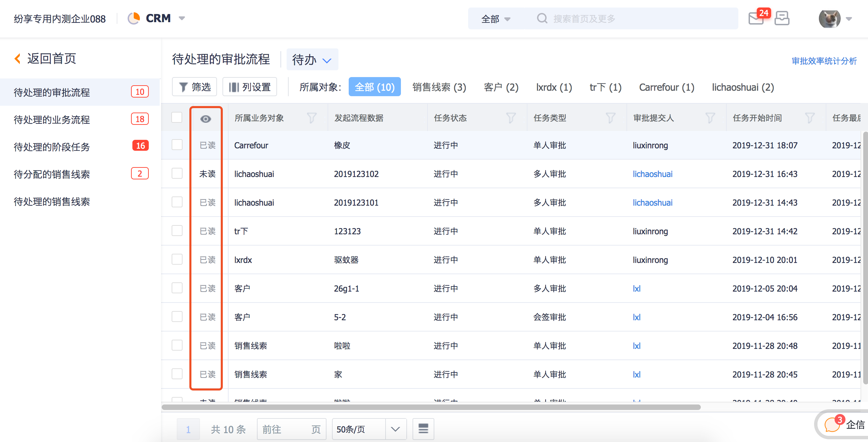Click the user avatar picture
The image size is (868, 442).
click(829, 19)
